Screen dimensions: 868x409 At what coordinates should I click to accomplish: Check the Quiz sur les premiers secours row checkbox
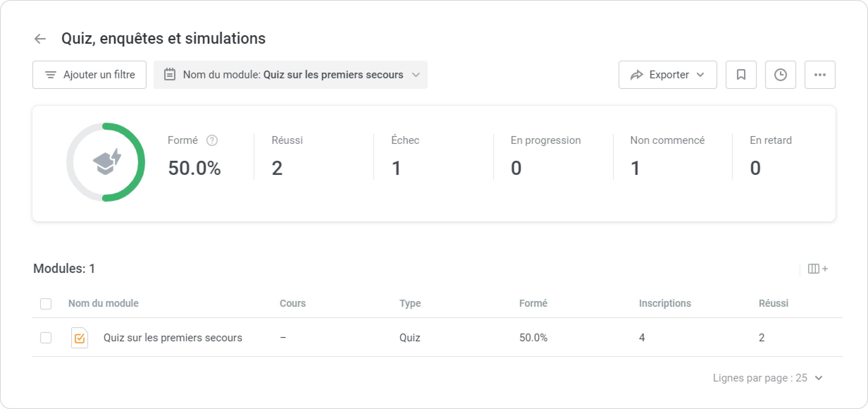tap(46, 338)
